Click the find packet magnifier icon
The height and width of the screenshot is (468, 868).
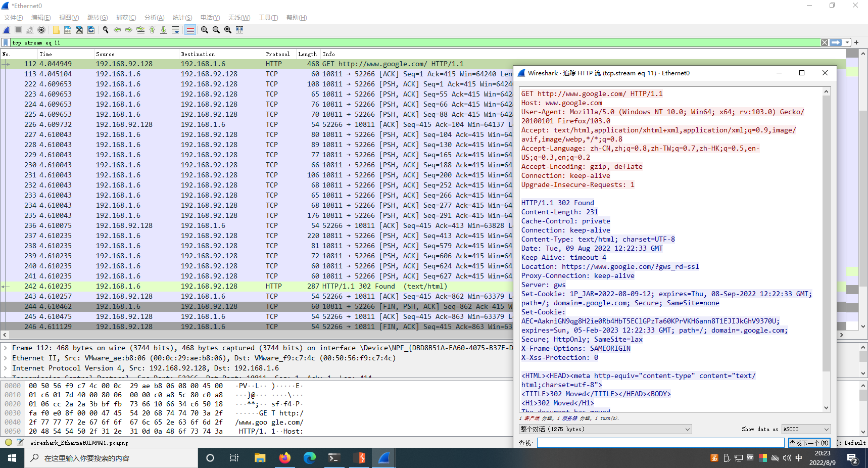pyautogui.click(x=106, y=30)
